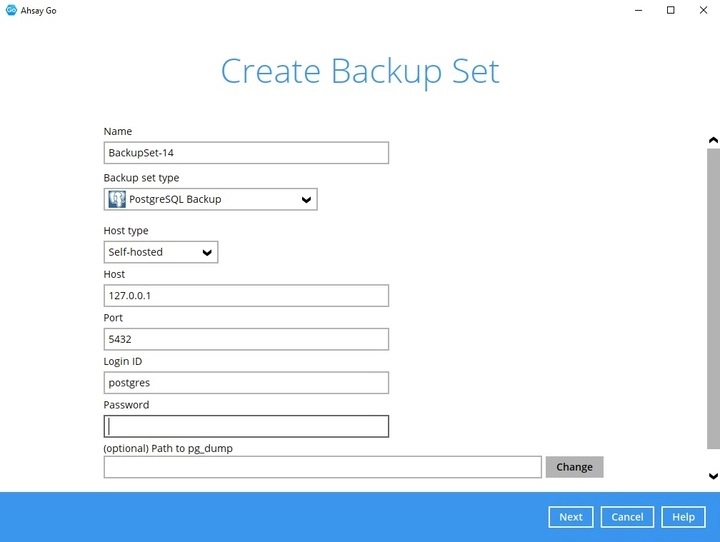Viewport: 720px width, 542px height.
Task: Click the 'Name' label
Action: click(x=118, y=131)
